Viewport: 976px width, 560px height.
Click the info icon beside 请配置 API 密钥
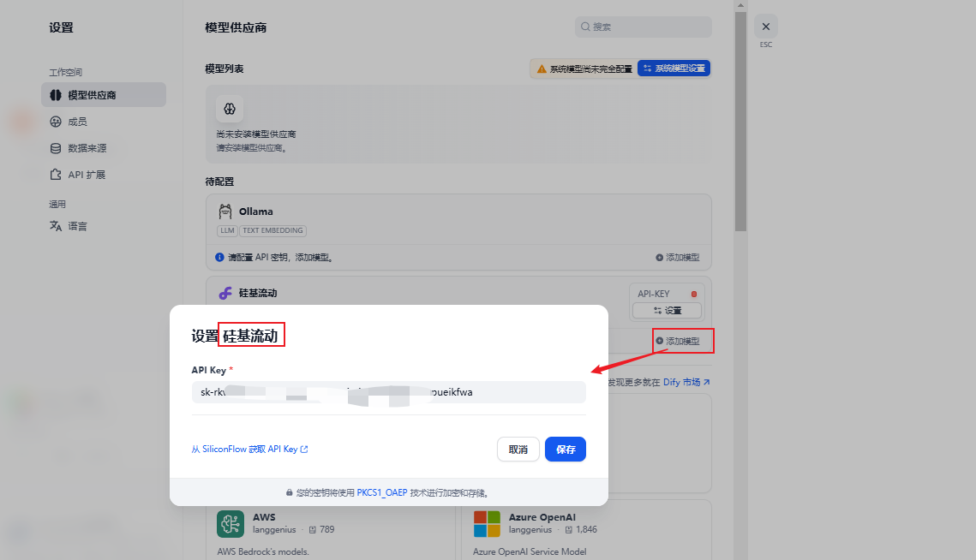219,257
